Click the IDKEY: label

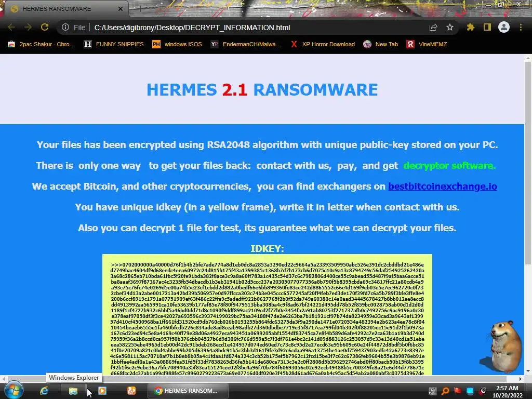[267, 249]
